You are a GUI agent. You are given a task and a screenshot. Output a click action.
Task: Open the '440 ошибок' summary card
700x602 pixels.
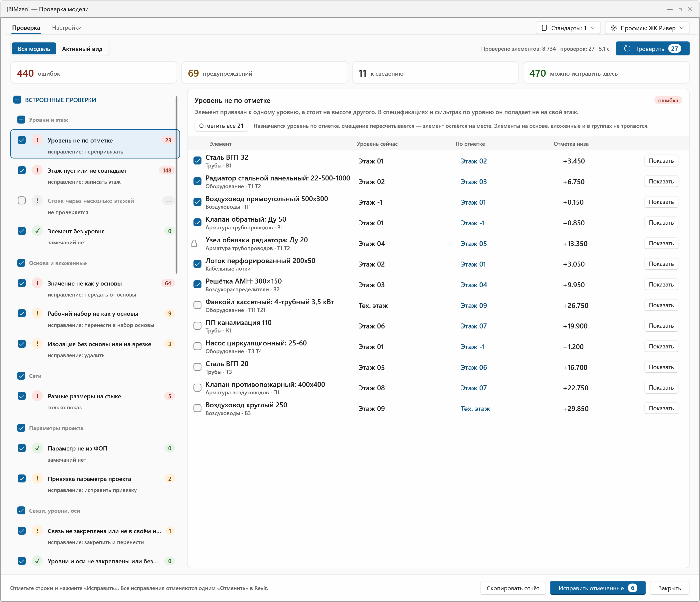pos(94,73)
